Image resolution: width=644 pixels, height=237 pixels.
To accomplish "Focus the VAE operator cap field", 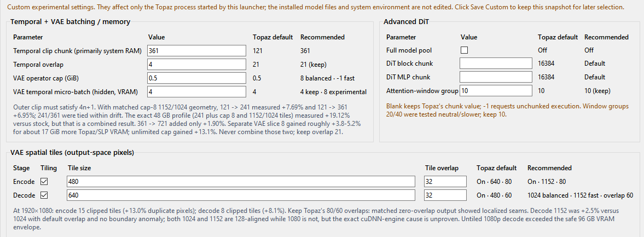I will click(x=197, y=78).
